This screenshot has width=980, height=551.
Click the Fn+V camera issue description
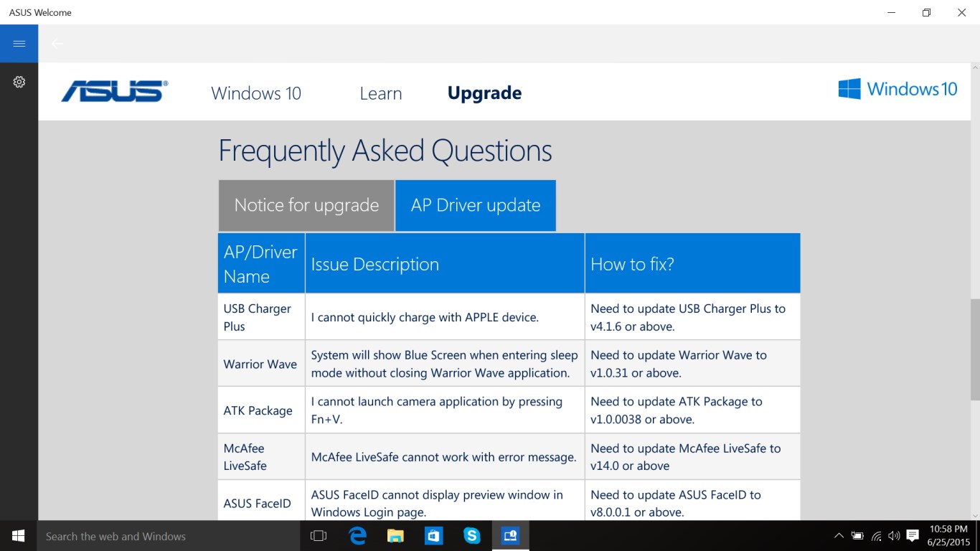tap(436, 410)
